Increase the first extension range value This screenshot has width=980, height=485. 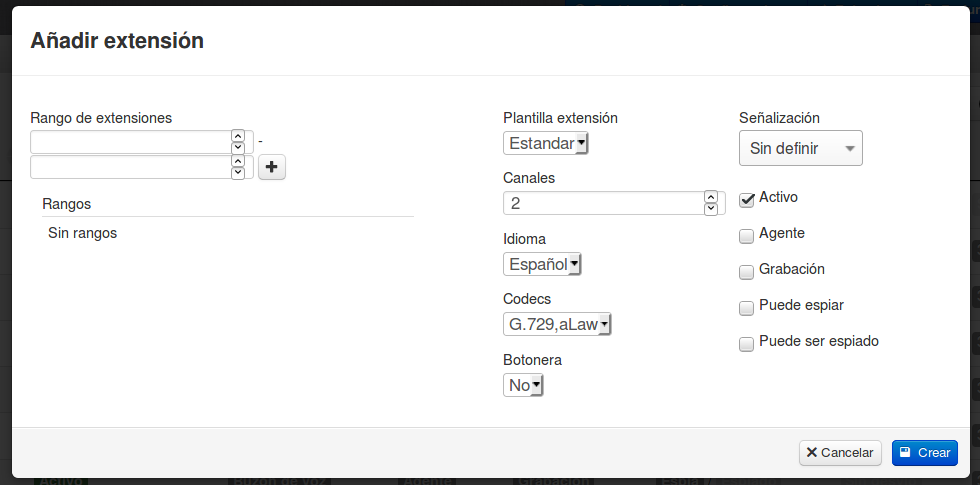238,136
